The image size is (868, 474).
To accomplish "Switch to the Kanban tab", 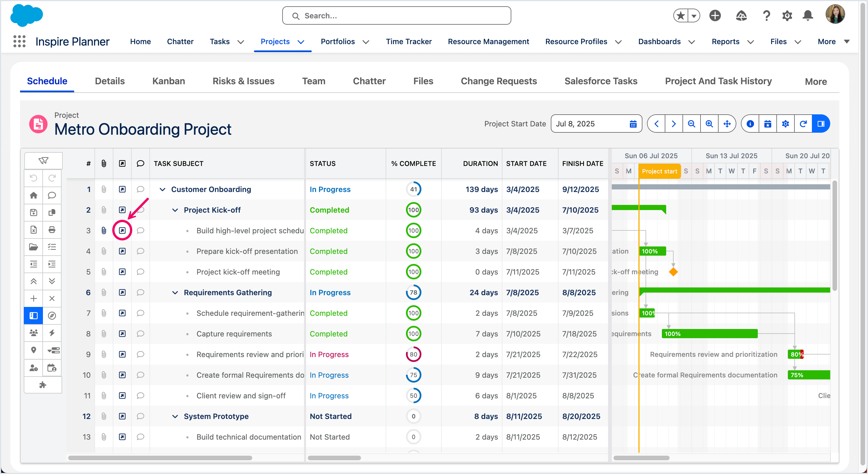I will (169, 81).
